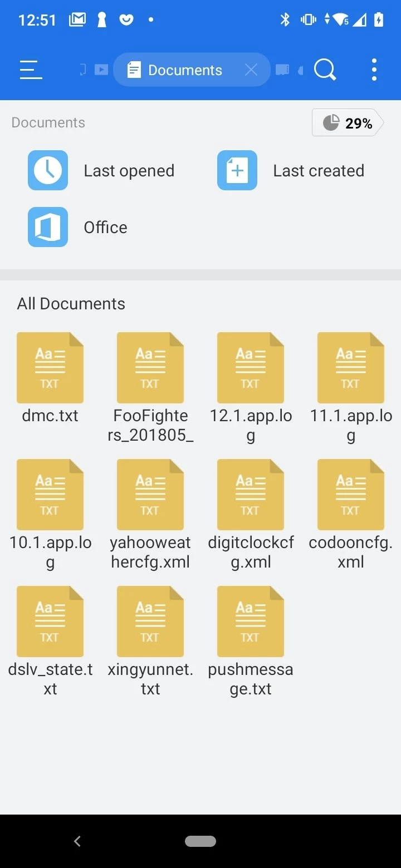Open the three-dot overflow menu
Screen dimensions: 401x868
pos(374,70)
